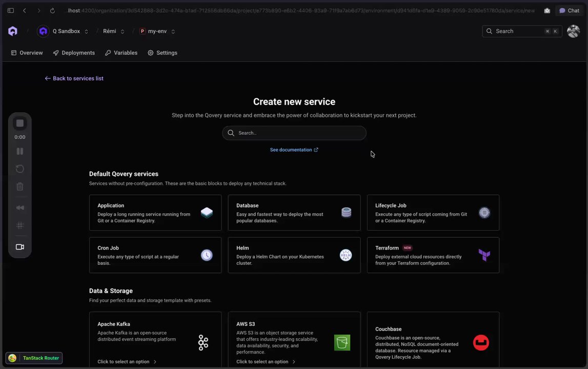
Task: Click the Application stack icon
Action: pos(207,213)
